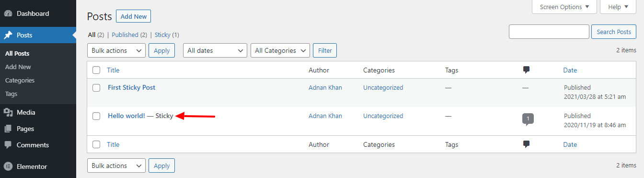Sort by comments icon in table header
This screenshot has width=644, height=178.
[526, 70]
